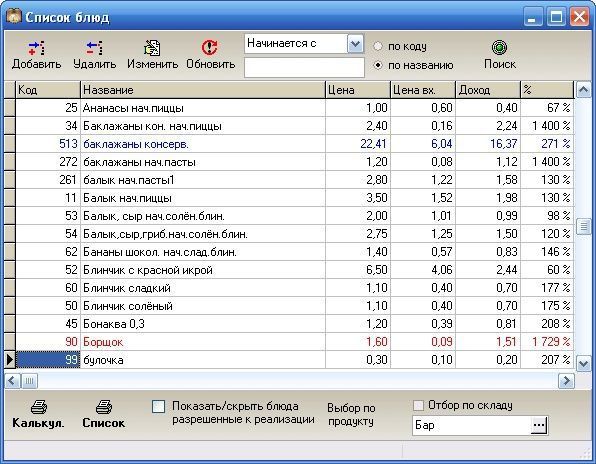Click 'Выбор по продукту' button
Screen dimensions: 596x464
351,415
